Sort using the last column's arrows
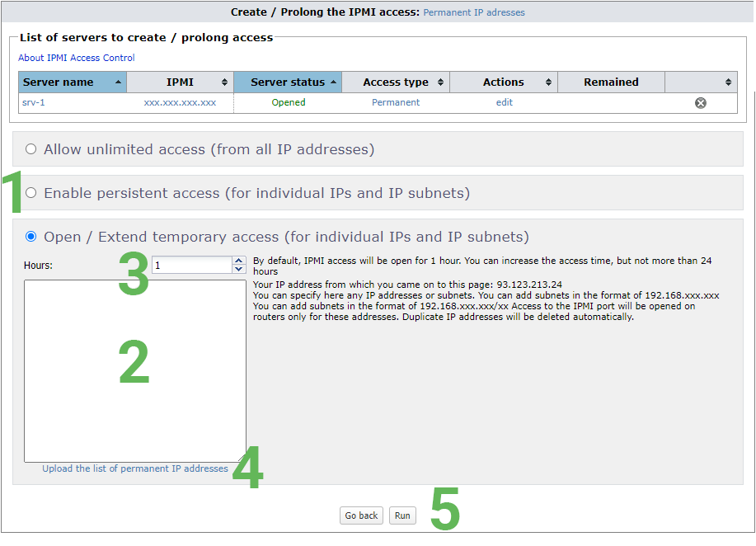This screenshot has height=546, width=756. [x=728, y=82]
